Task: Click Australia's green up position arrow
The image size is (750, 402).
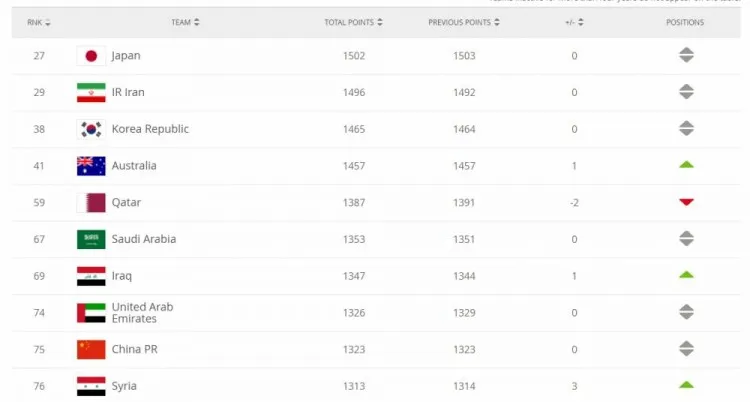Action: click(686, 165)
